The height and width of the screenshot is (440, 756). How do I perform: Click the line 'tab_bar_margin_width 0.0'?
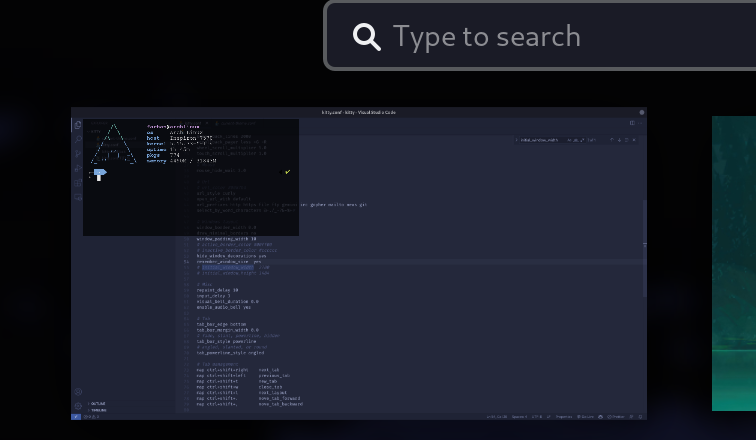pos(228,330)
